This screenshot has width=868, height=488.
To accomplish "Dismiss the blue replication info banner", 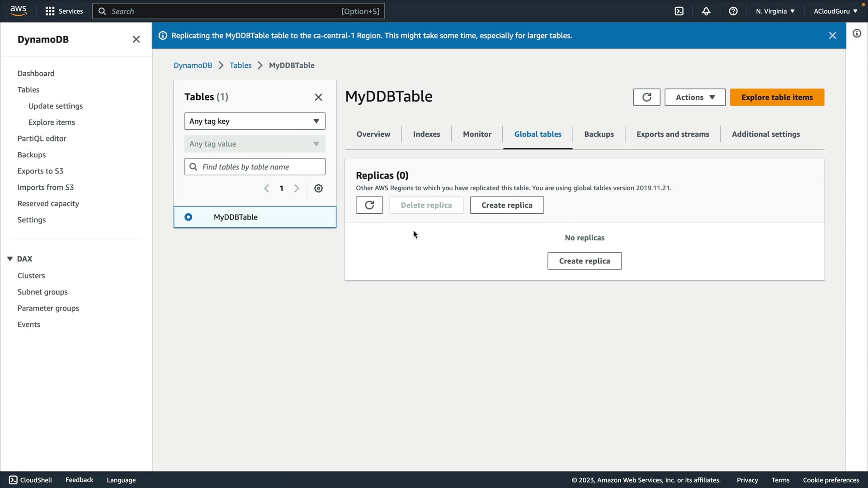I will (x=832, y=36).
